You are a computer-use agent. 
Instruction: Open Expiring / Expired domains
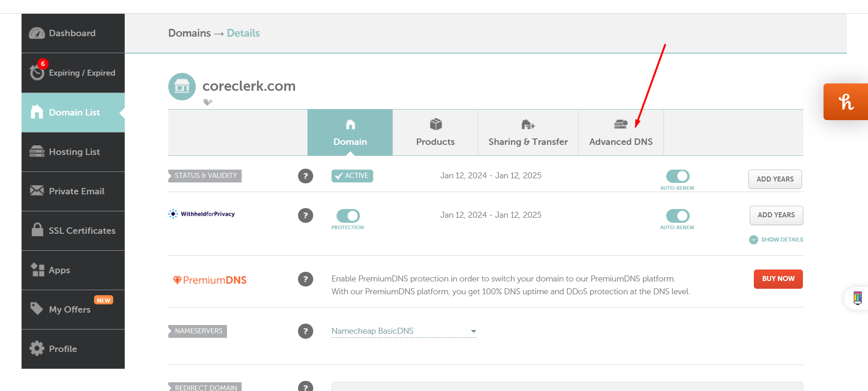(x=73, y=73)
